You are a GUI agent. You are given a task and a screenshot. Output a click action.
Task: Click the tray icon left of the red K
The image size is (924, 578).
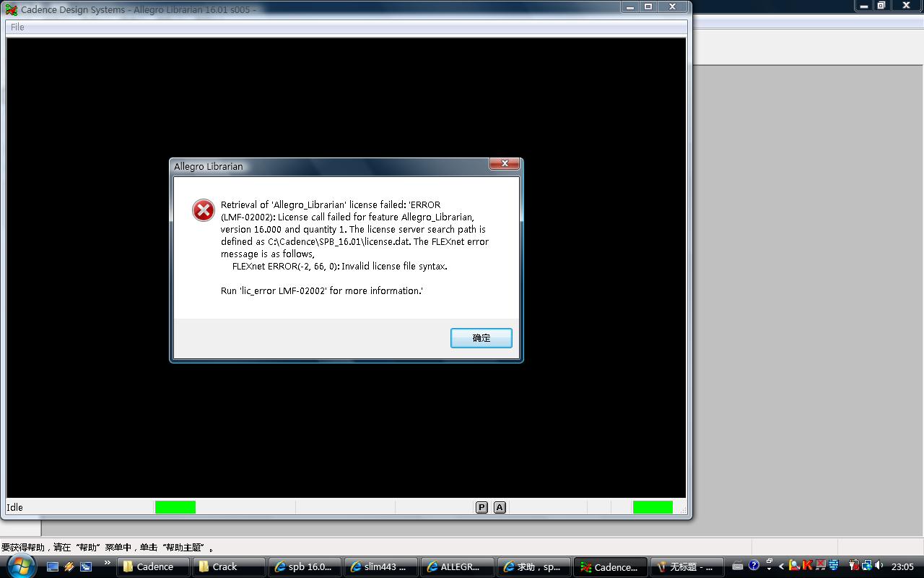click(794, 566)
